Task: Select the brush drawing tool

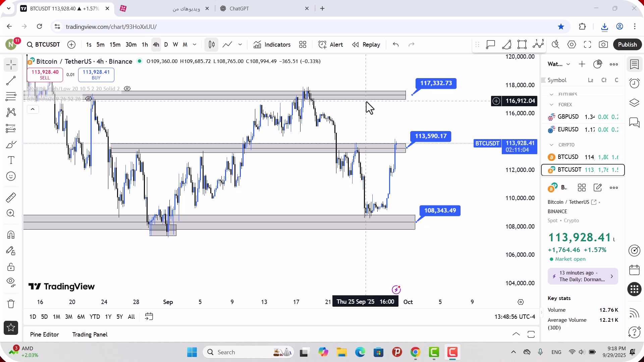Action: [x=11, y=144]
